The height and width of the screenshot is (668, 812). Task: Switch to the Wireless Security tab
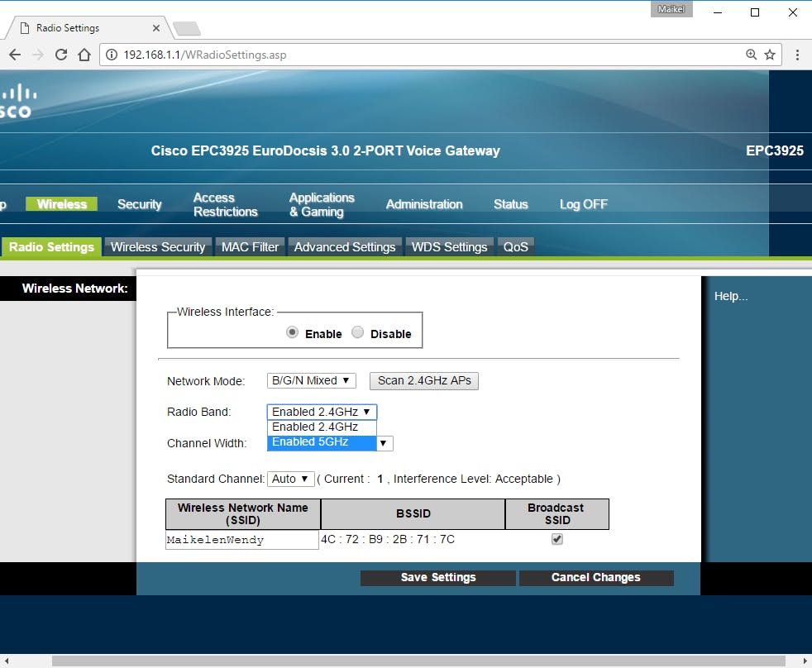coord(158,247)
